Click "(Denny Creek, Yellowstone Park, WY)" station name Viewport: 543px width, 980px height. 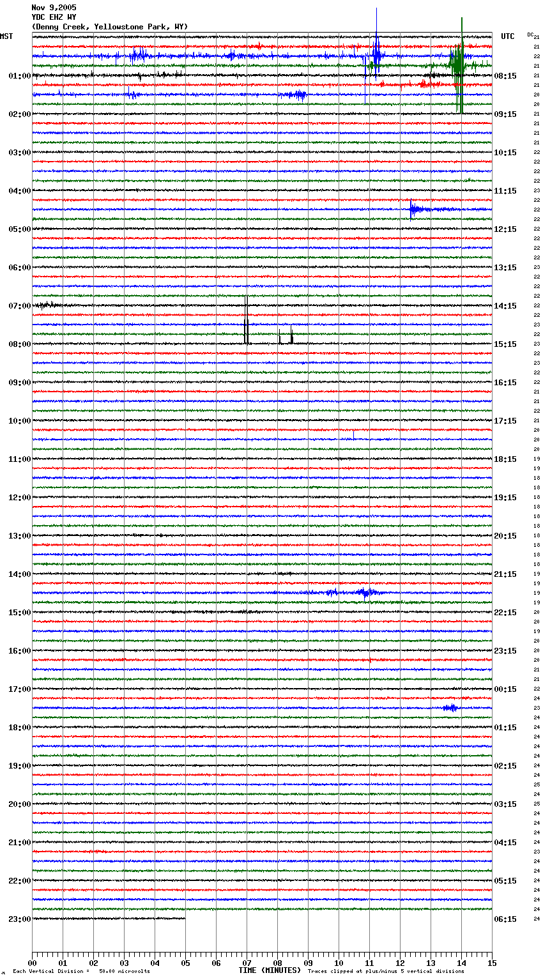point(110,27)
